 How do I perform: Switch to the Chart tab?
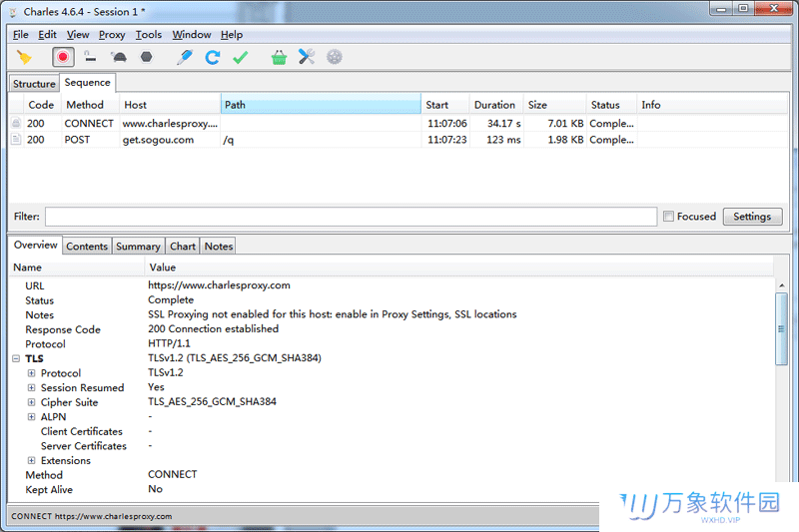183,247
